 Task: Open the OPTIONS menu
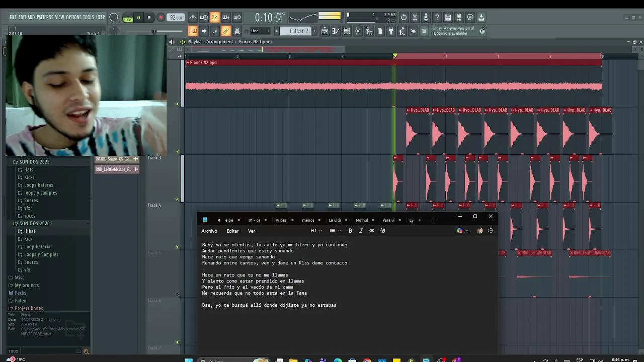73,17
